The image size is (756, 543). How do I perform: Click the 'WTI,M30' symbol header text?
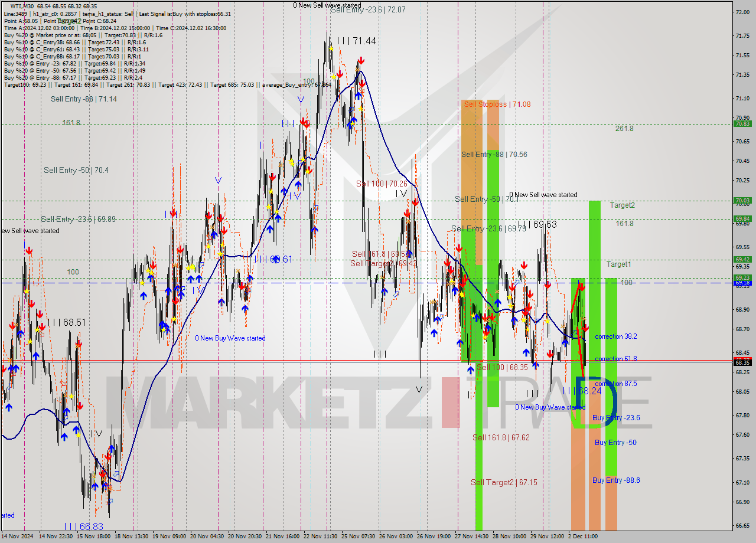tap(22, 6)
